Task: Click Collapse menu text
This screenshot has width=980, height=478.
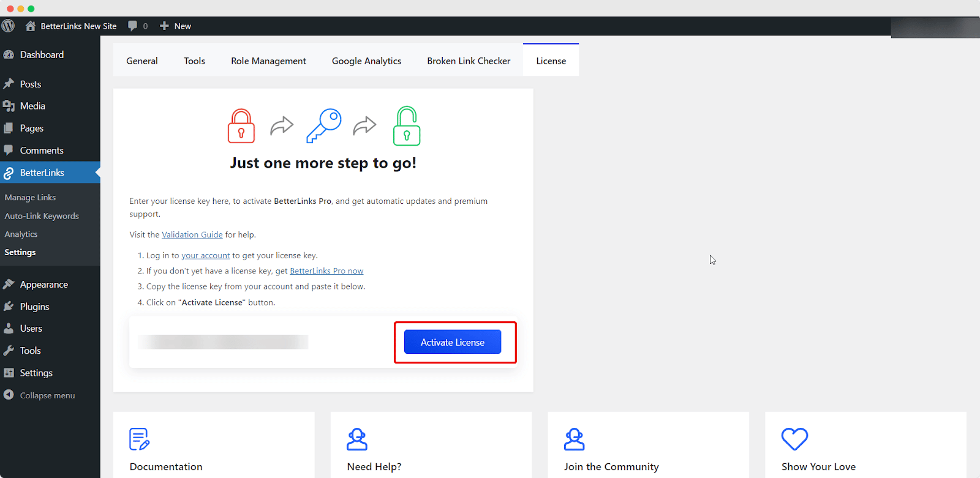Action: (47, 395)
